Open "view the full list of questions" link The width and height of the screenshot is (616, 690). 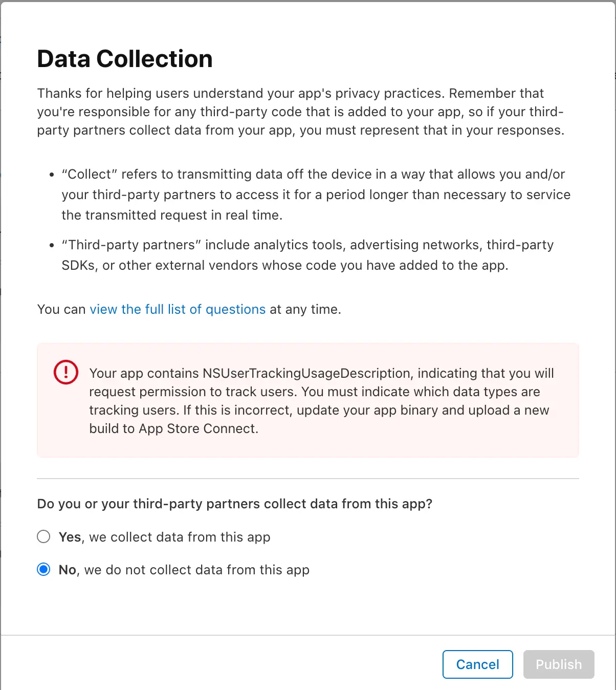click(177, 309)
